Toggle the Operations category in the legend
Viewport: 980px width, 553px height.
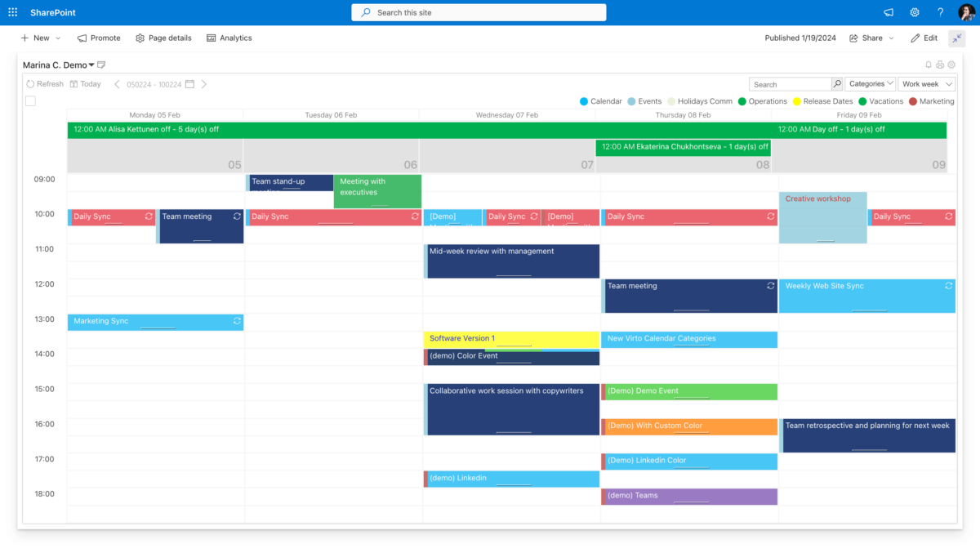pos(763,100)
